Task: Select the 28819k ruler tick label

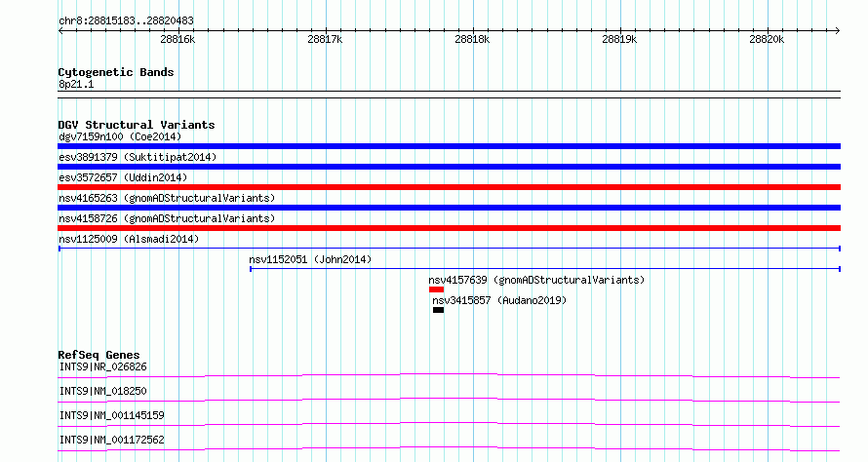Action: [x=619, y=39]
